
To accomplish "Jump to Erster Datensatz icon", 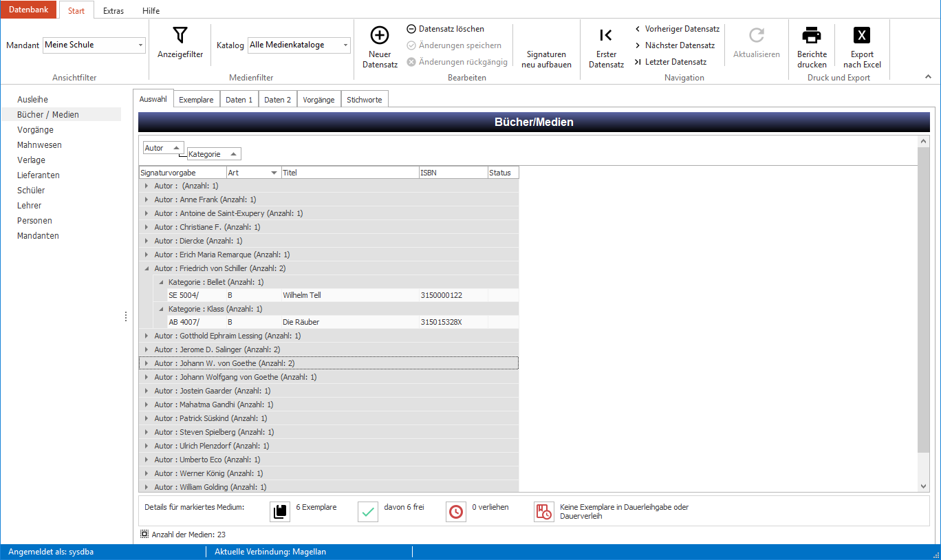I will pos(606,35).
